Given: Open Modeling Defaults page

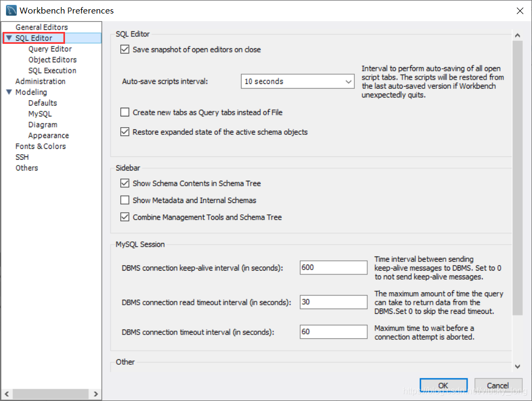Looking at the screenshot, I should 43,103.
